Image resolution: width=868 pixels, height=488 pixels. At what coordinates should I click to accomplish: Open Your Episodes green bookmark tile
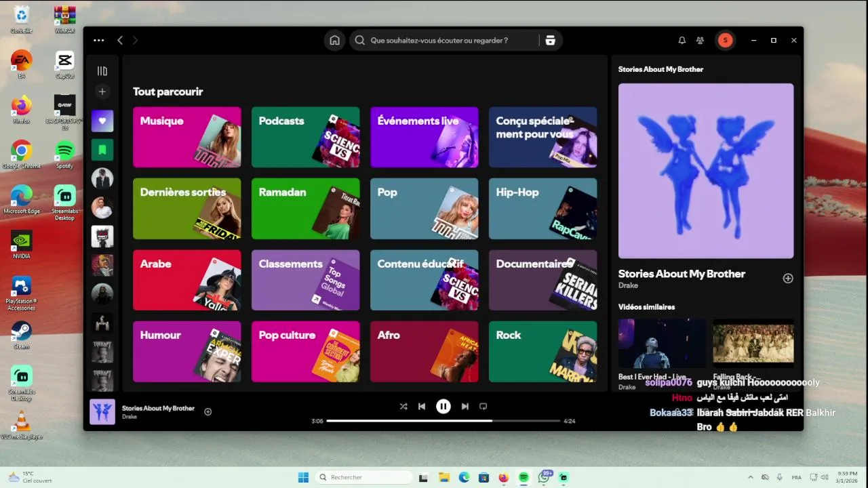[102, 150]
